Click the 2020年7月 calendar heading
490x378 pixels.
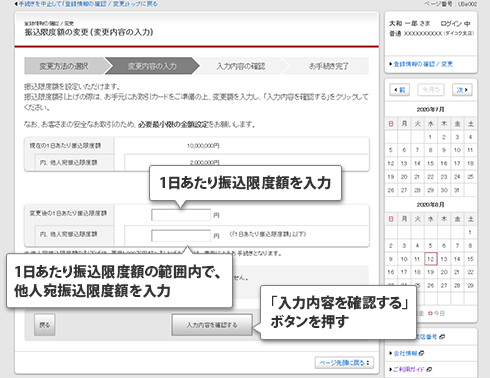(430, 109)
